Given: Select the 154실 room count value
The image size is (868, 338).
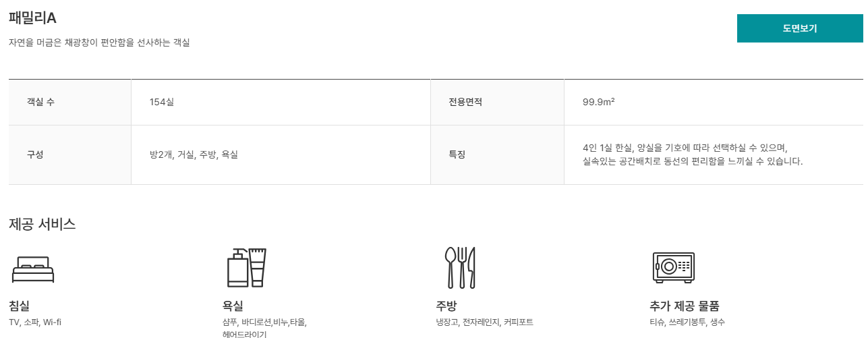Looking at the screenshot, I should 162,103.
